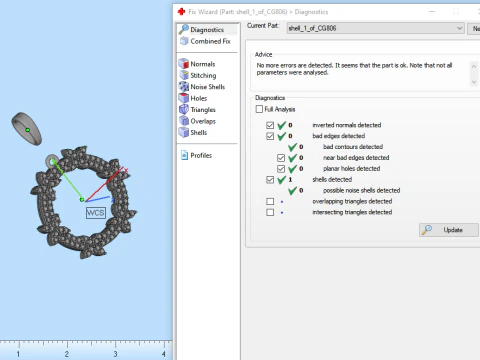Click the WCS label in viewport
The height and width of the screenshot is (360, 480).
point(96,213)
